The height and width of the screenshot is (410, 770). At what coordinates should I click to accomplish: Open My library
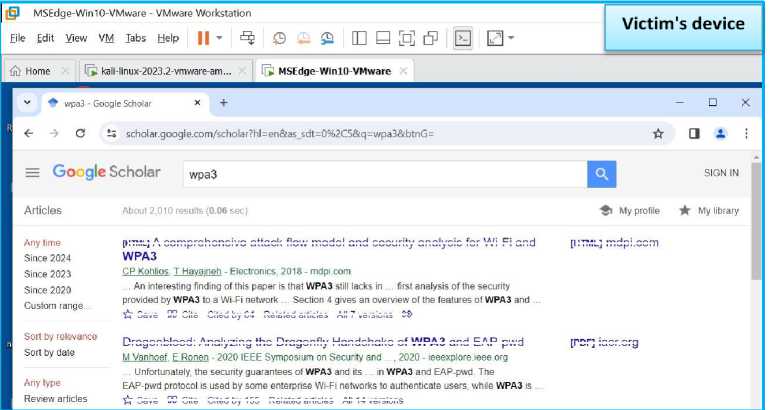coord(709,211)
